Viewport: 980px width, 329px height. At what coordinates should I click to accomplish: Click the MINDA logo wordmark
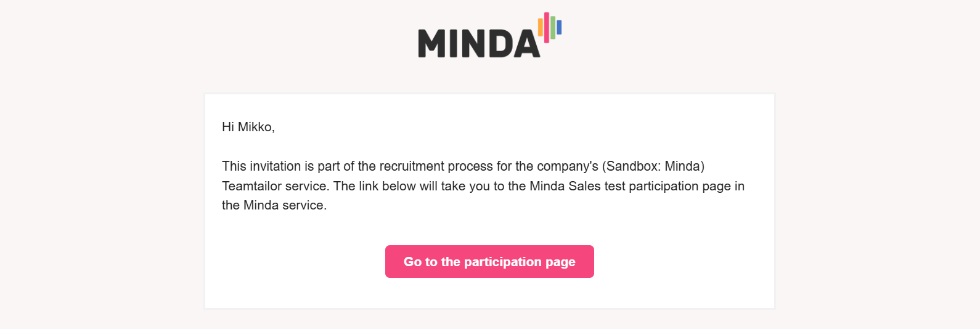pyautogui.click(x=479, y=43)
